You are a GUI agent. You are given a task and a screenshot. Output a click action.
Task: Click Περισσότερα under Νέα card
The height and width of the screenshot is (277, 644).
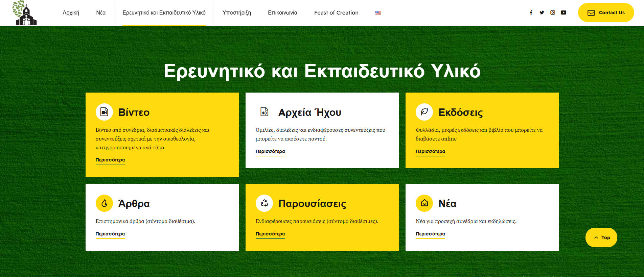[430, 234]
